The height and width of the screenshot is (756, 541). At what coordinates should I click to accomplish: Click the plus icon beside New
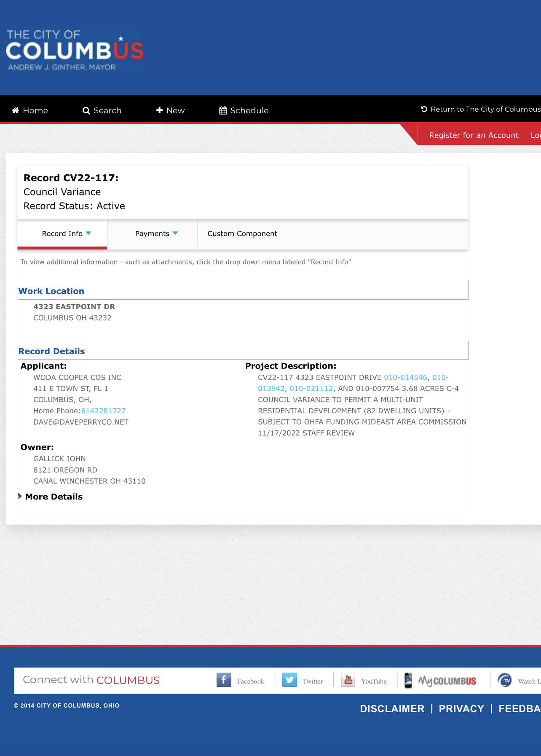coord(159,110)
